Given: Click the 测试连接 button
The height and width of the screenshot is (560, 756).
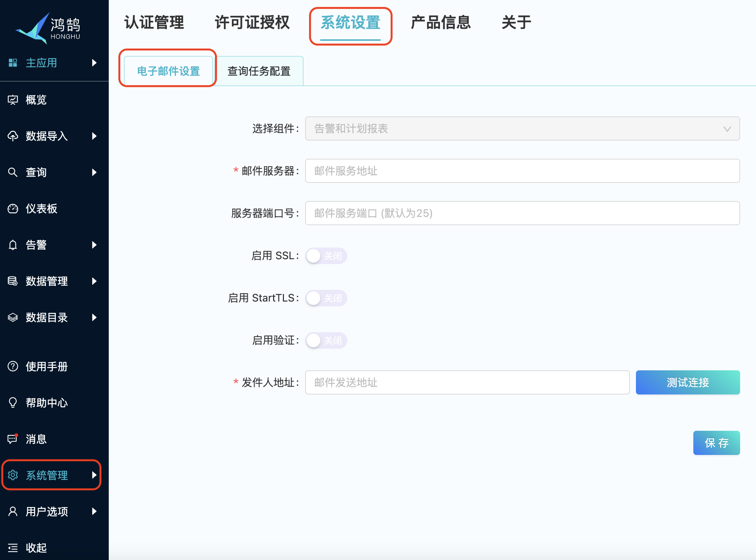Looking at the screenshot, I should (x=688, y=382).
